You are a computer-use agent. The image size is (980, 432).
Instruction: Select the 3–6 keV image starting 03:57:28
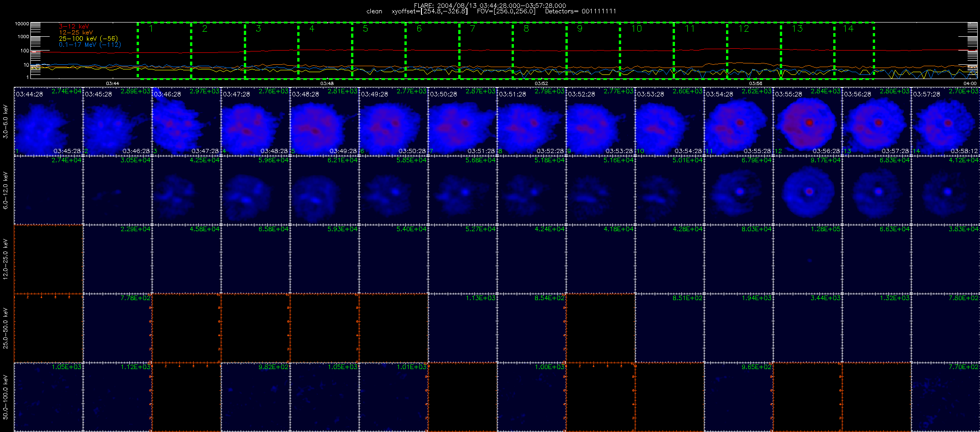pos(945,121)
